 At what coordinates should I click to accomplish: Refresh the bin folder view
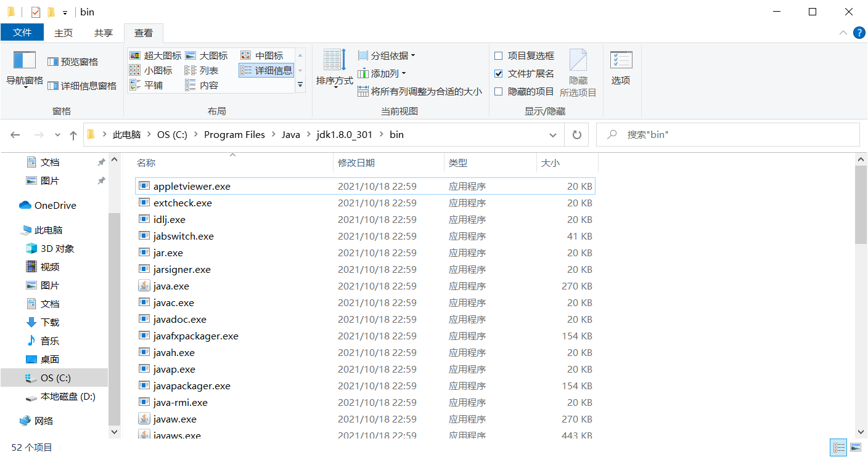point(576,134)
